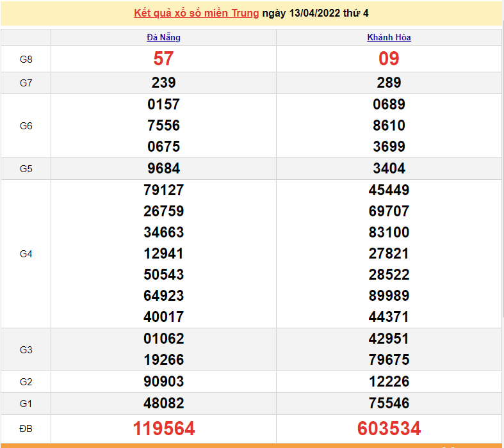Open the Đà Nẵng province link
Screen dimensions: 504x448
[x=163, y=37]
